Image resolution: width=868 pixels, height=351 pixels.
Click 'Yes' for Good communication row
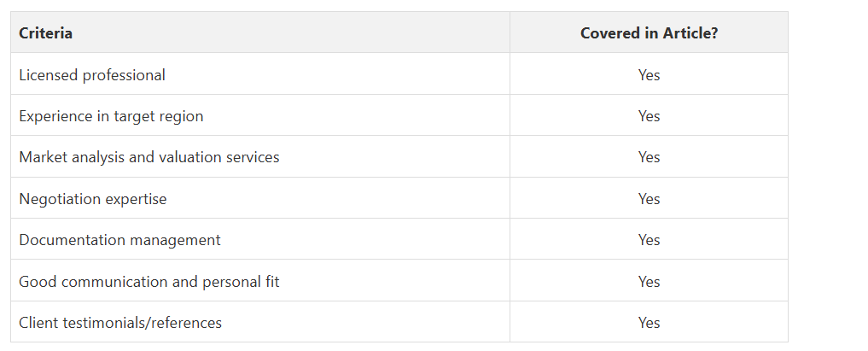[649, 281]
